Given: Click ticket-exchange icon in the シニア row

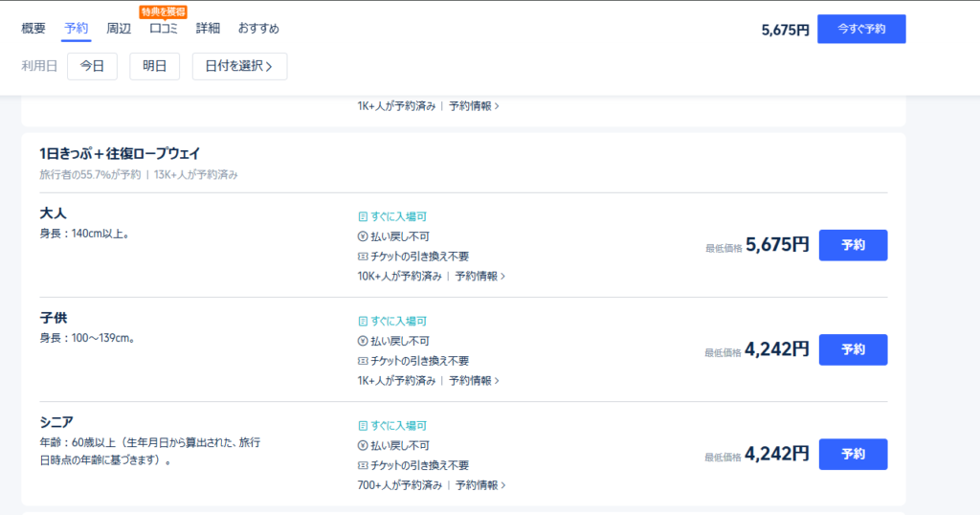Looking at the screenshot, I should (363, 465).
